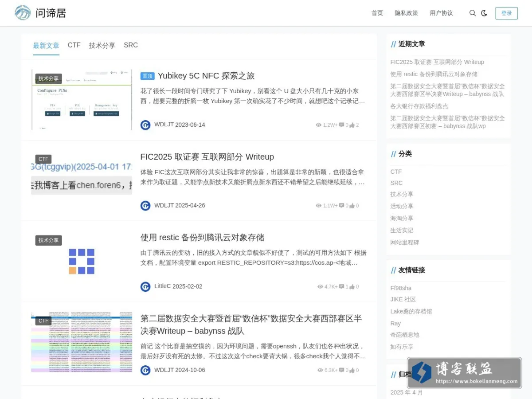
Task: Open 隐私政策 navigation item
Action: pos(407,13)
